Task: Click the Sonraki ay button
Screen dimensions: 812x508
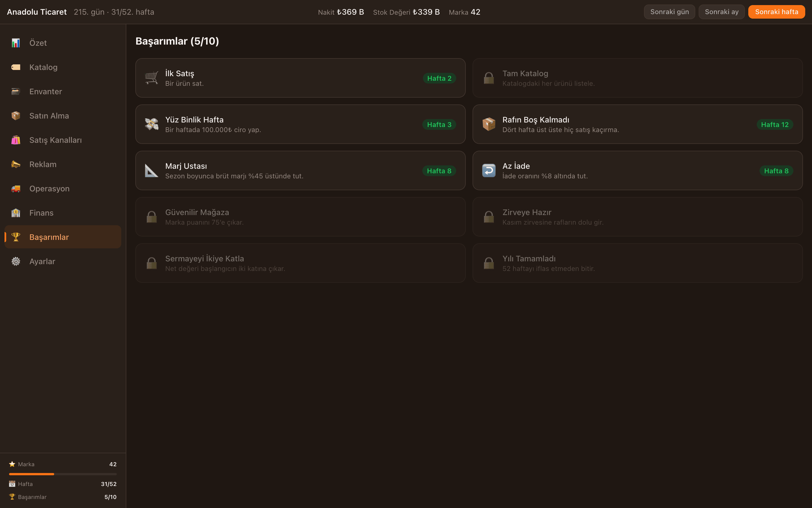Action: tap(721, 12)
